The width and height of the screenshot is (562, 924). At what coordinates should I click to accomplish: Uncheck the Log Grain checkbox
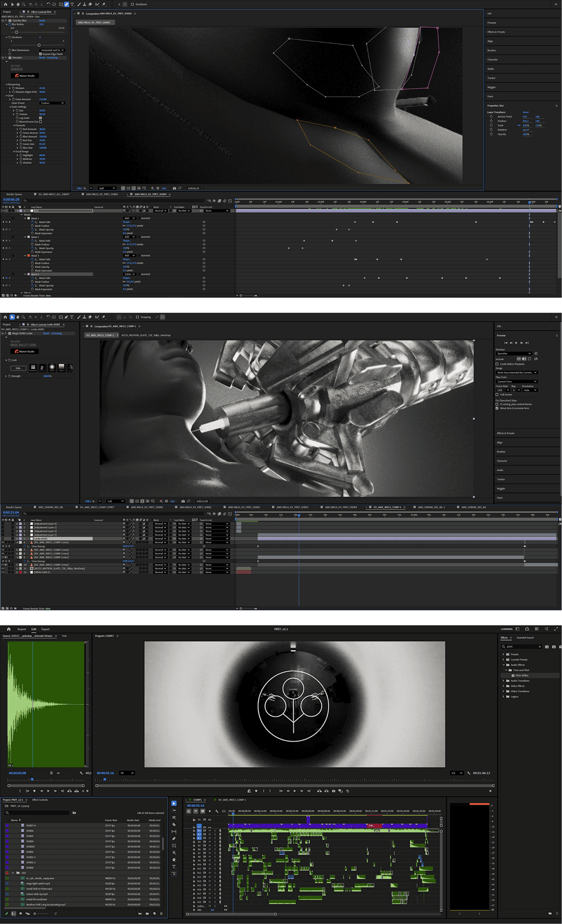(x=40, y=118)
